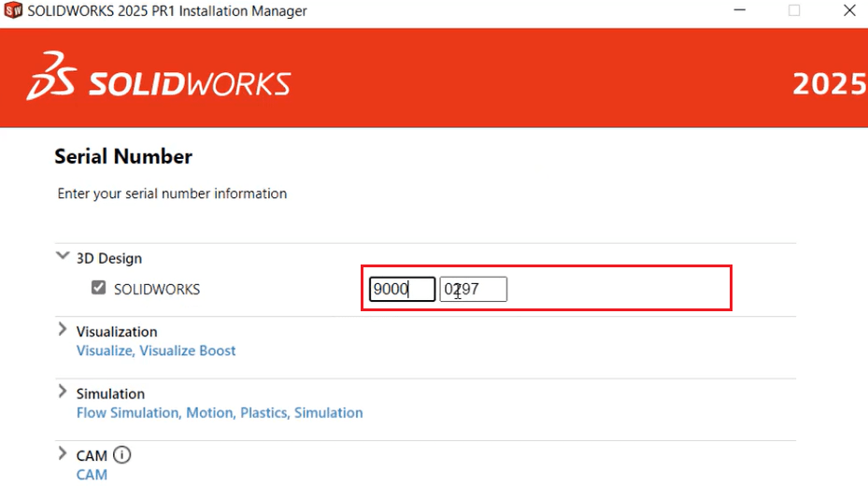The image size is (868, 486).
Task: Click the SOLIDWORKS app icon in title bar
Action: click(13, 11)
